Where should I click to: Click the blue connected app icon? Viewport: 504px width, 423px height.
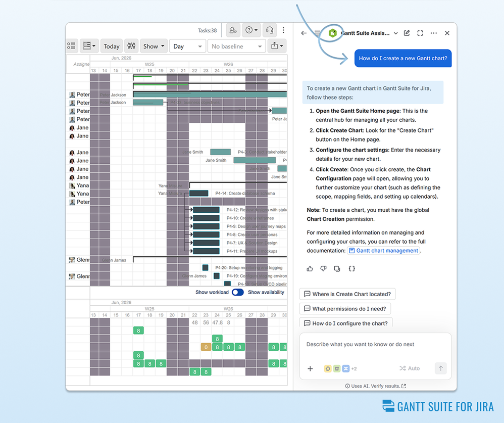pos(345,368)
